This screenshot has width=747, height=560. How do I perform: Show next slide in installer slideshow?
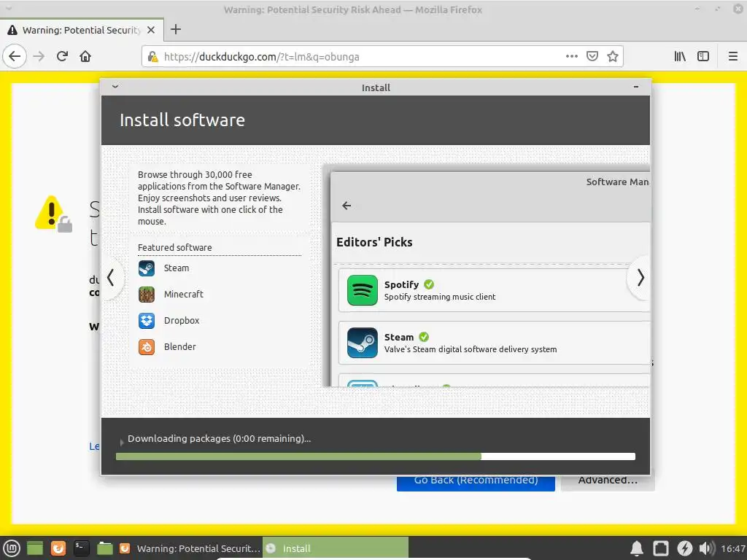pos(640,278)
